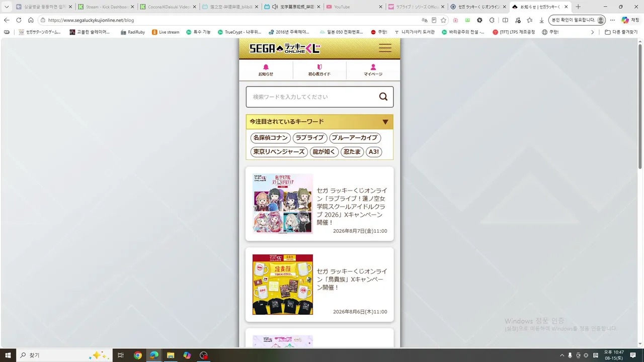The image size is (644, 362).
Task: Select the 忍たま keyword tag
Action: point(352,152)
